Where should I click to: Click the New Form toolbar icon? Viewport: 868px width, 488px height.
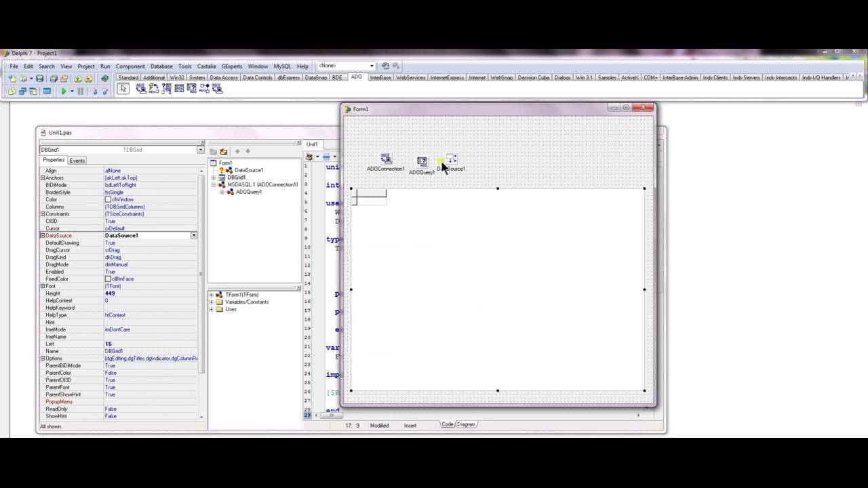point(47,91)
